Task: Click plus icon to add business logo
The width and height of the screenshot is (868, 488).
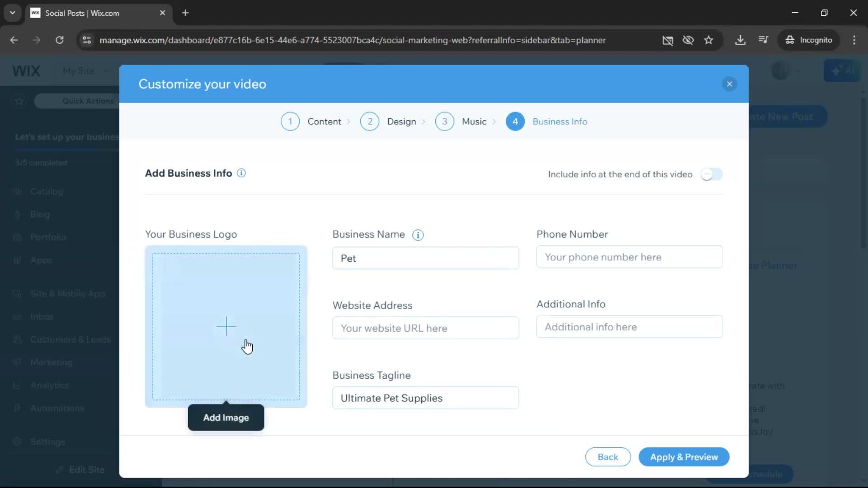Action: pyautogui.click(x=226, y=326)
